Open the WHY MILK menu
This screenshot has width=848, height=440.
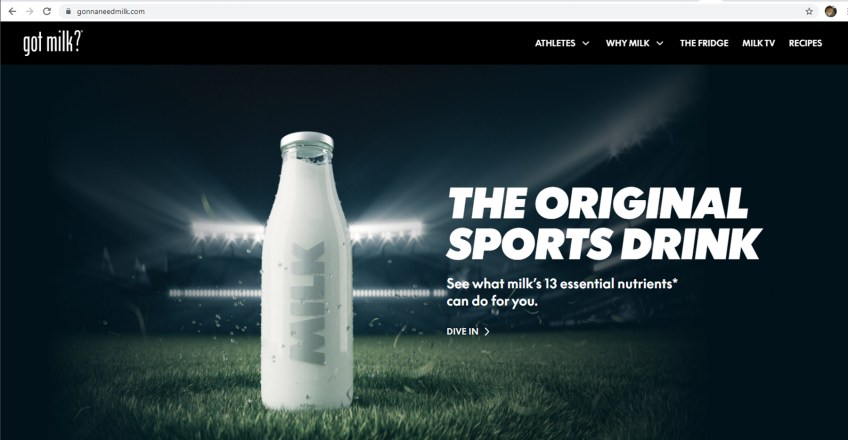627,43
